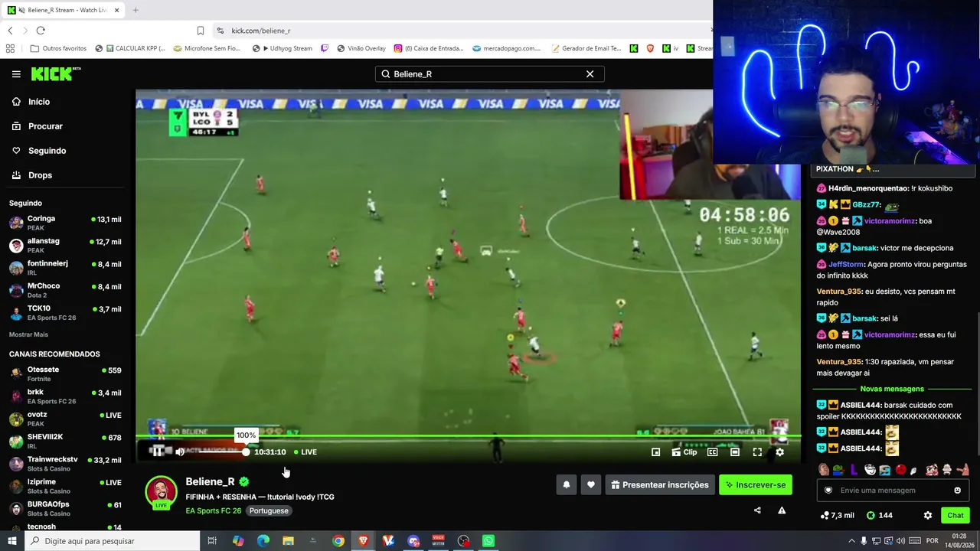Enter fullscreen video mode
The height and width of the screenshot is (551, 980).
point(757,452)
